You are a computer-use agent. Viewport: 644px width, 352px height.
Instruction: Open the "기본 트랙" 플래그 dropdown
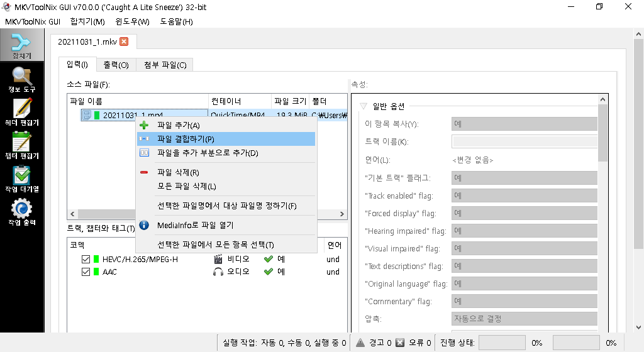coord(524,178)
